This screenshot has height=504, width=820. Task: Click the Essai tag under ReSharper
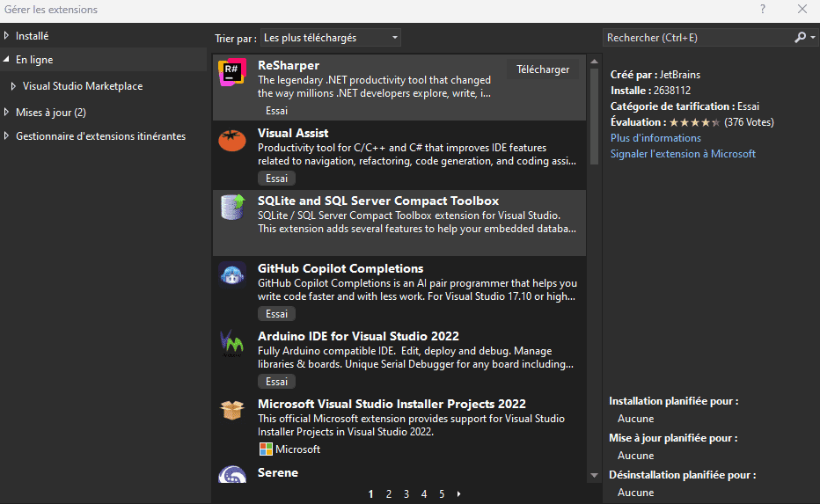click(x=276, y=111)
